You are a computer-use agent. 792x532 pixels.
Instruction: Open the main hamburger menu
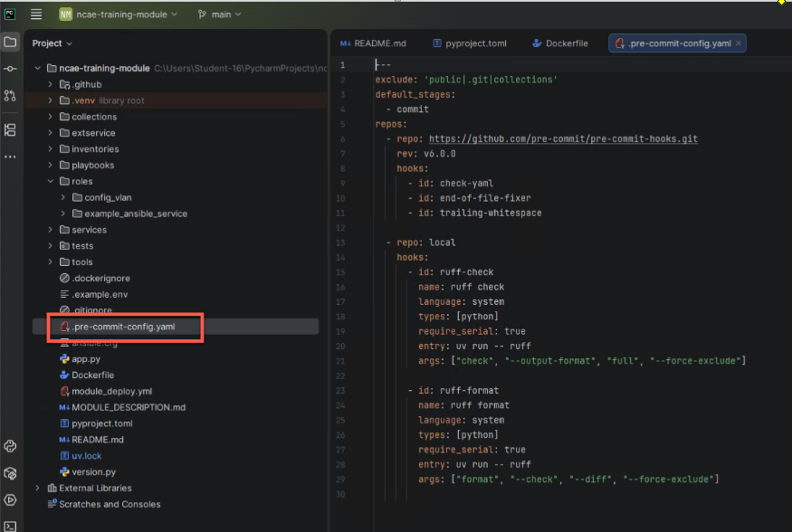tap(36, 14)
